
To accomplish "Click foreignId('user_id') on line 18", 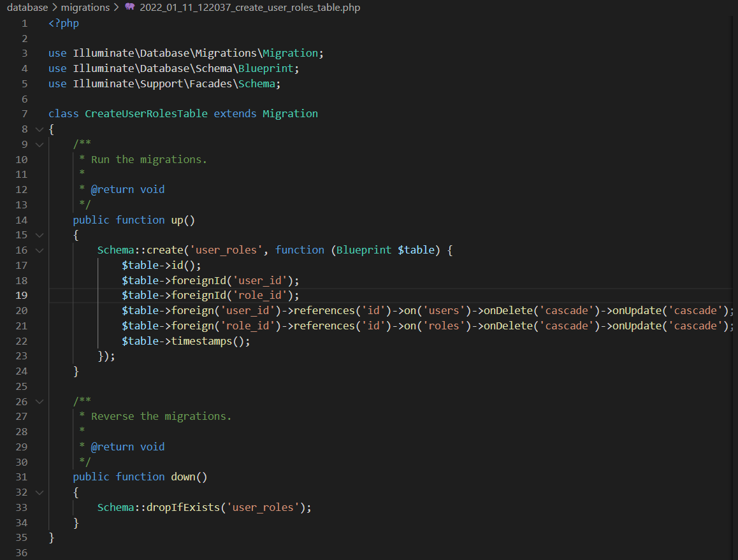I will [x=231, y=280].
